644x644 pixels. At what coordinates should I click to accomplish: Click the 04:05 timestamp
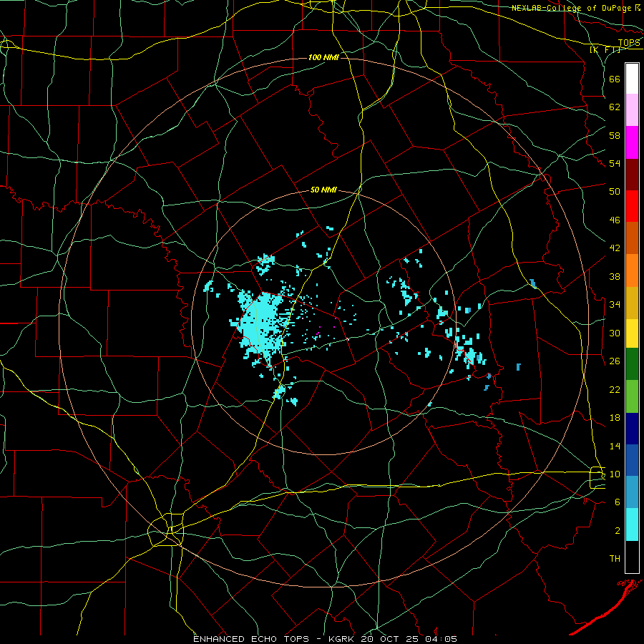tap(442, 639)
